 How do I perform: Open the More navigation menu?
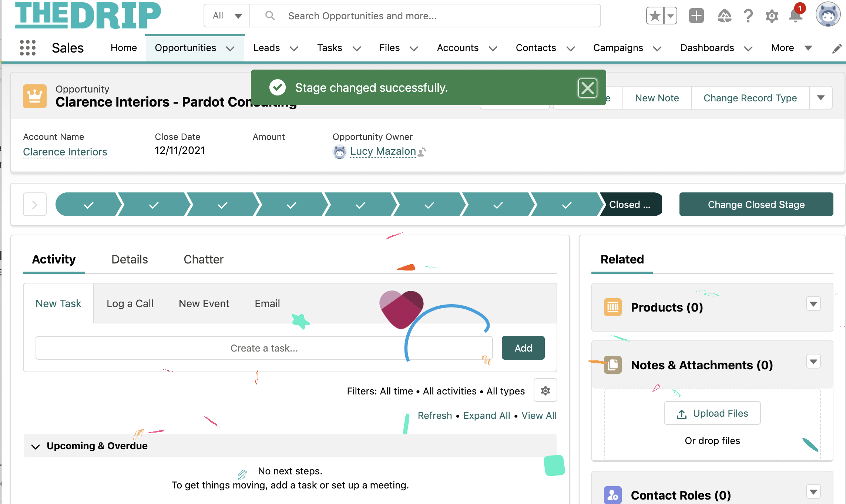click(x=791, y=48)
